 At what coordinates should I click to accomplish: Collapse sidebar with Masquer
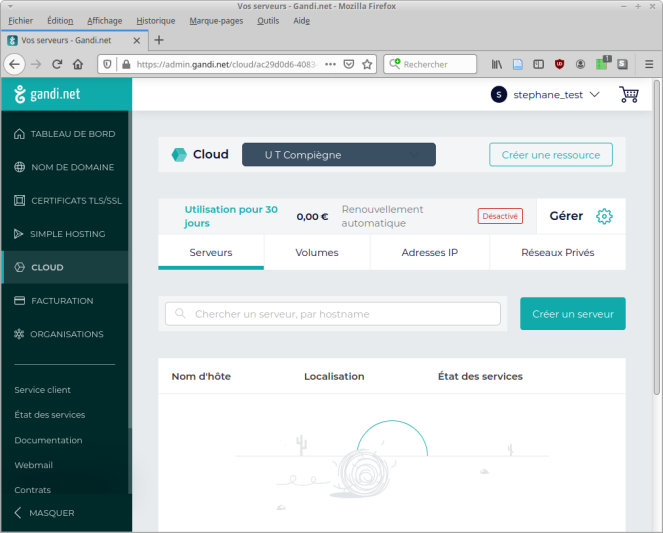click(44, 513)
